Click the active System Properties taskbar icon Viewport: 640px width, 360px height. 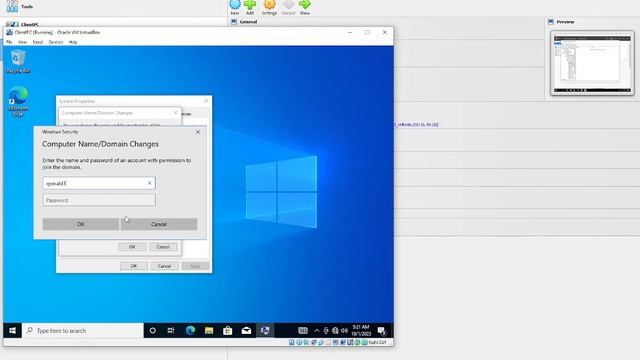(265, 331)
